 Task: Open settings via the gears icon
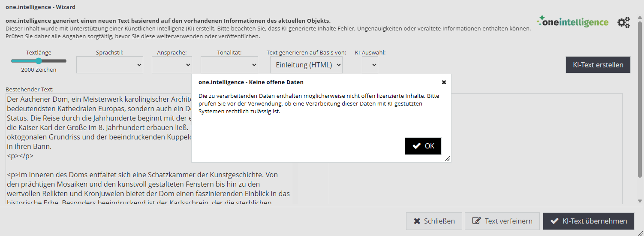[x=623, y=22]
